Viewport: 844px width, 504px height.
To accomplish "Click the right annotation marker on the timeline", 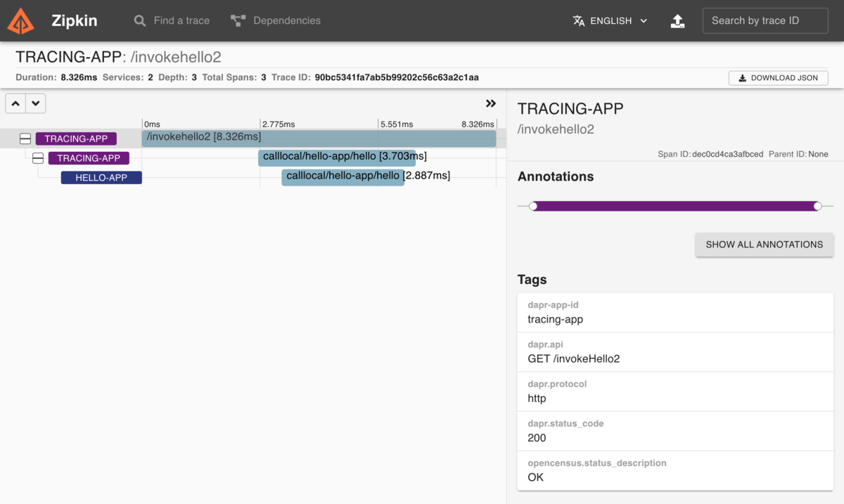I will [817, 206].
